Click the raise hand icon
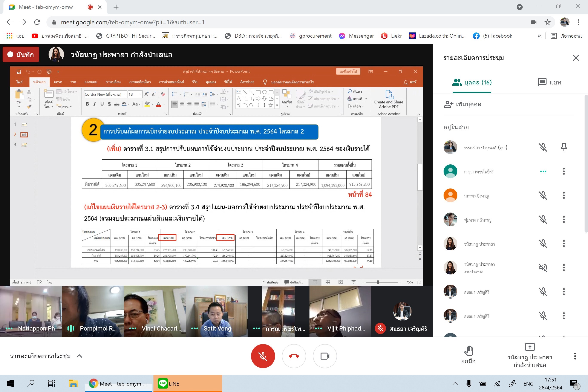The height and width of the screenshot is (392, 588). coord(468,351)
